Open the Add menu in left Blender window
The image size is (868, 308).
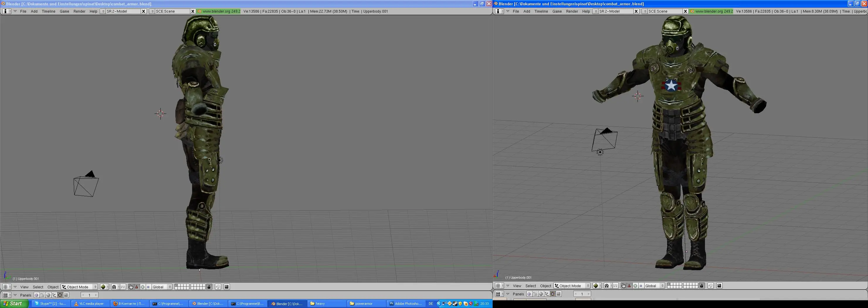pyautogui.click(x=34, y=11)
